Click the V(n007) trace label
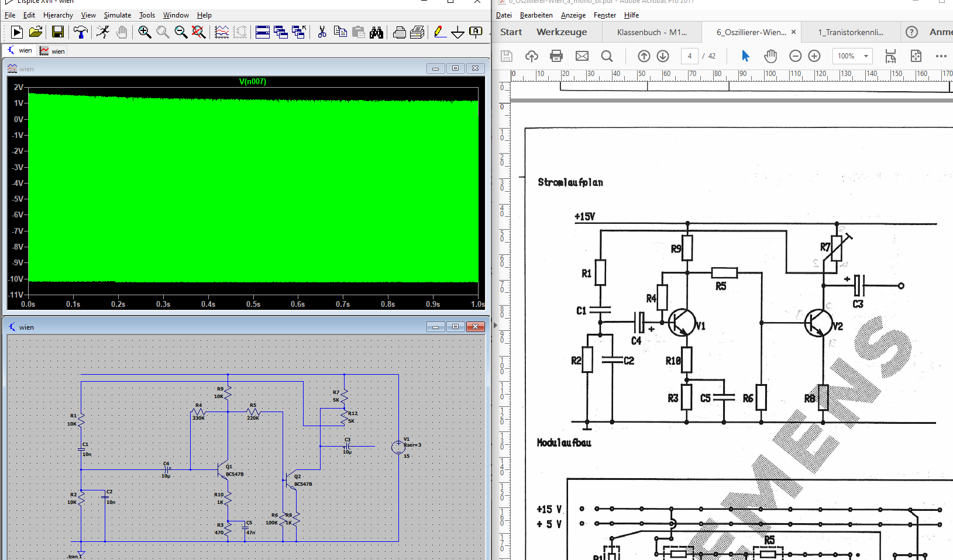The height and width of the screenshot is (560, 953). [253, 82]
